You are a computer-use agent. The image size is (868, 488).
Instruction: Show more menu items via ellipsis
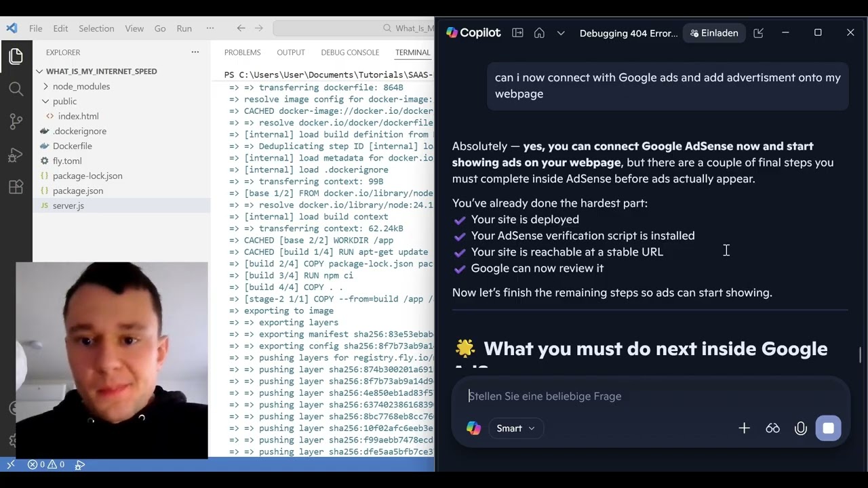[x=210, y=28]
